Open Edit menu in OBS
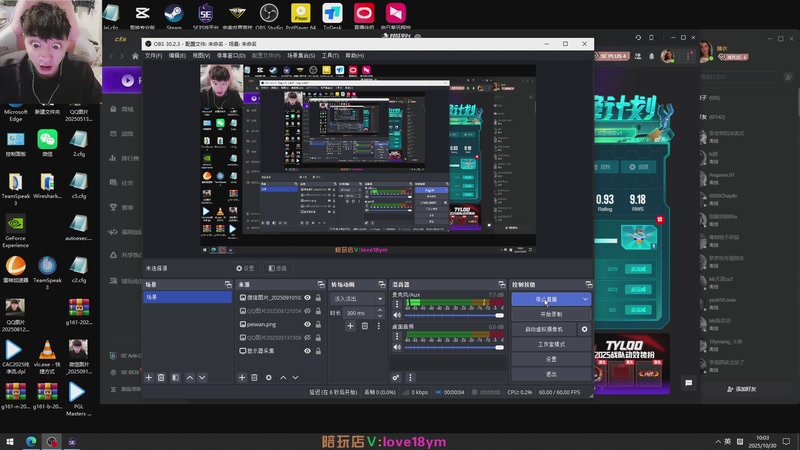The height and width of the screenshot is (450, 800). pos(178,56)
